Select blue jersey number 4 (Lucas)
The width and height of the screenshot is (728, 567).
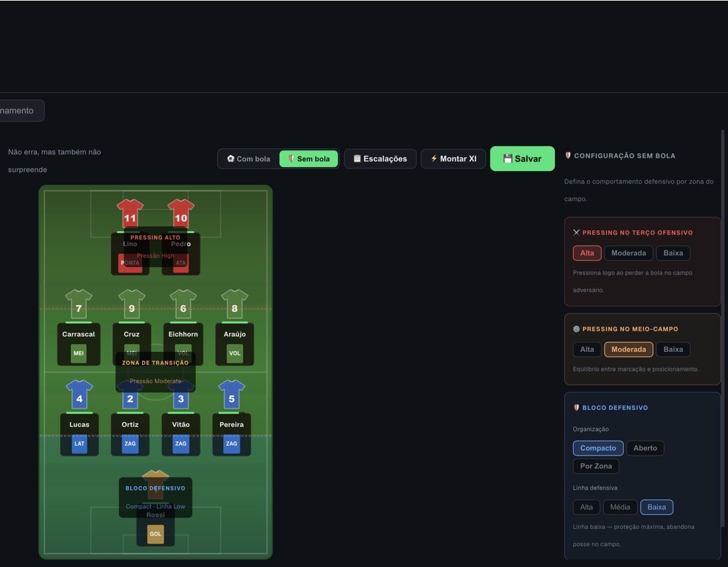tap(79, 394)
